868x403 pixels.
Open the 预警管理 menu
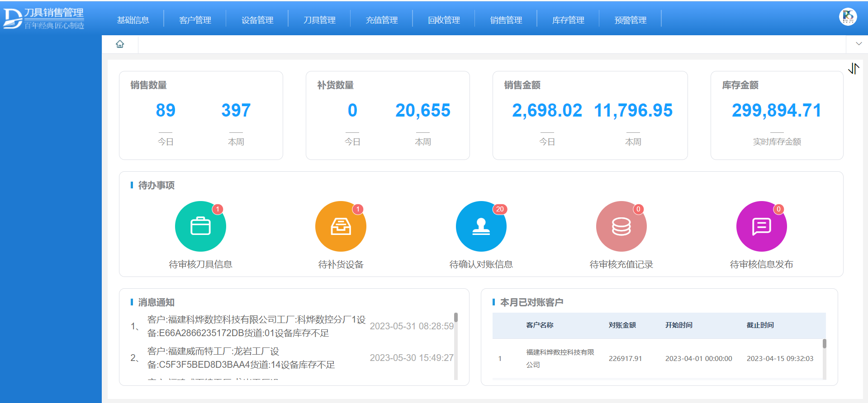pos(630,20)
